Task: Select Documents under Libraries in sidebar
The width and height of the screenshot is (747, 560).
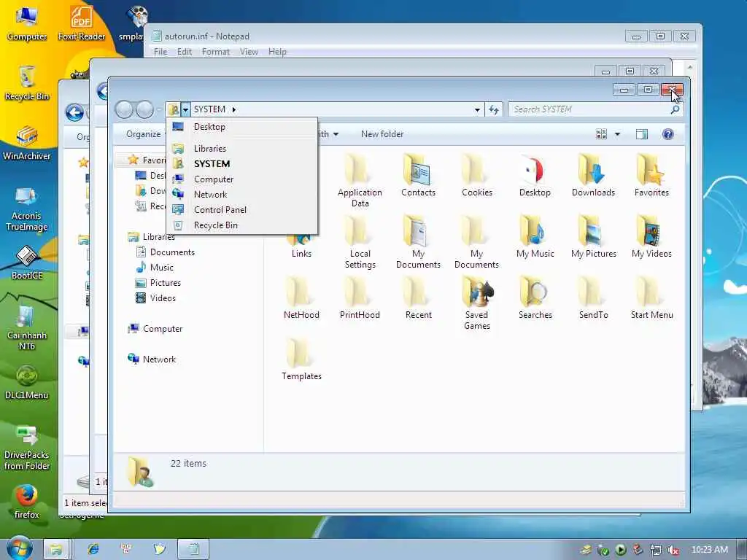Action: coord(166,252)
